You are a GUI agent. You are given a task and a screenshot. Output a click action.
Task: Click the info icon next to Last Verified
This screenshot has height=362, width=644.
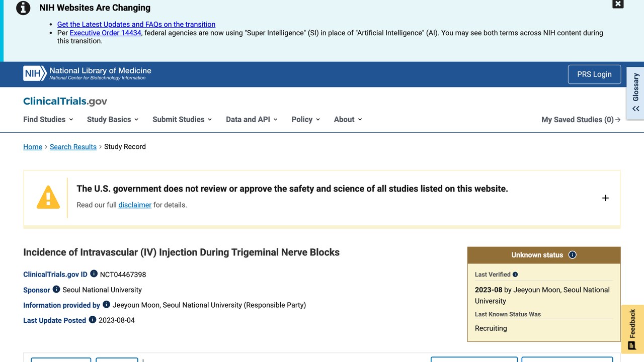point(515,275)
